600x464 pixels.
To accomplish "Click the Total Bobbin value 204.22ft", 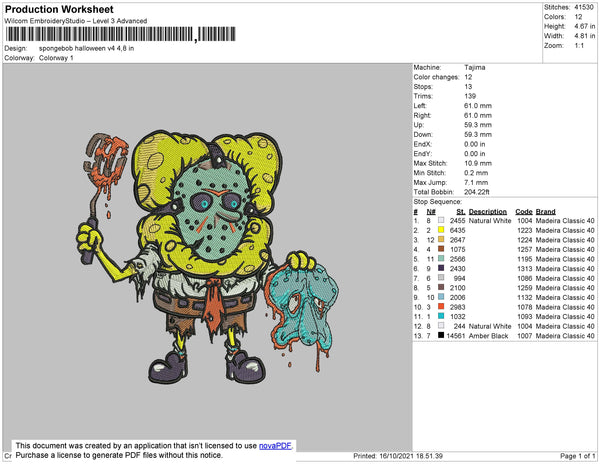I will (477, 192).
